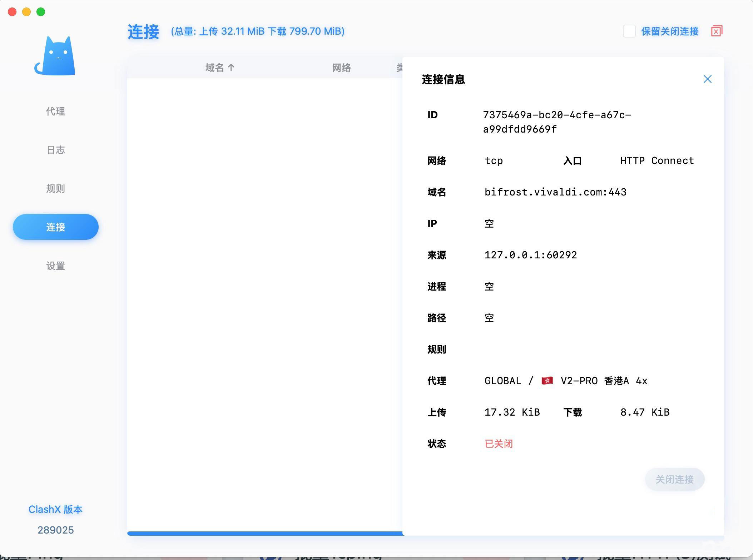The image size is (753, 560).
Task: Go to the 规则 sidebar tab
Action: click(x=55, y=188)
